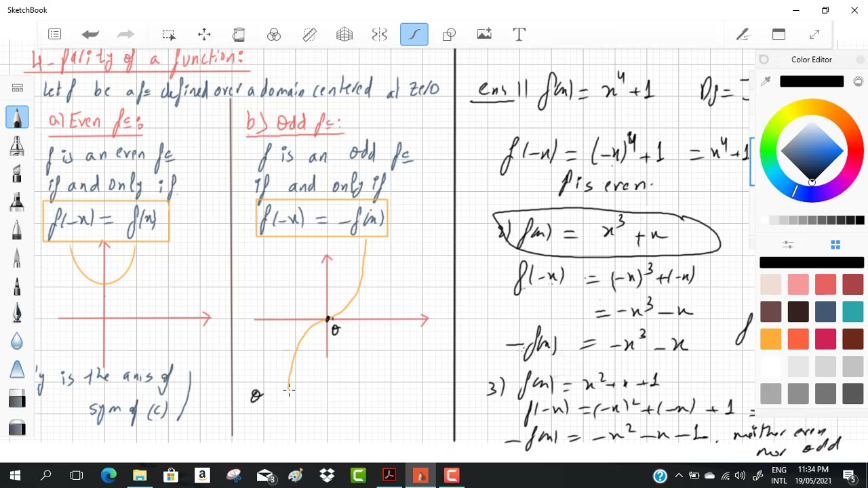Image resolution: width=868 pixels, height=488 pixels.
Task: Pick the light pink color swatch
Action: click(x=798, y=285)
